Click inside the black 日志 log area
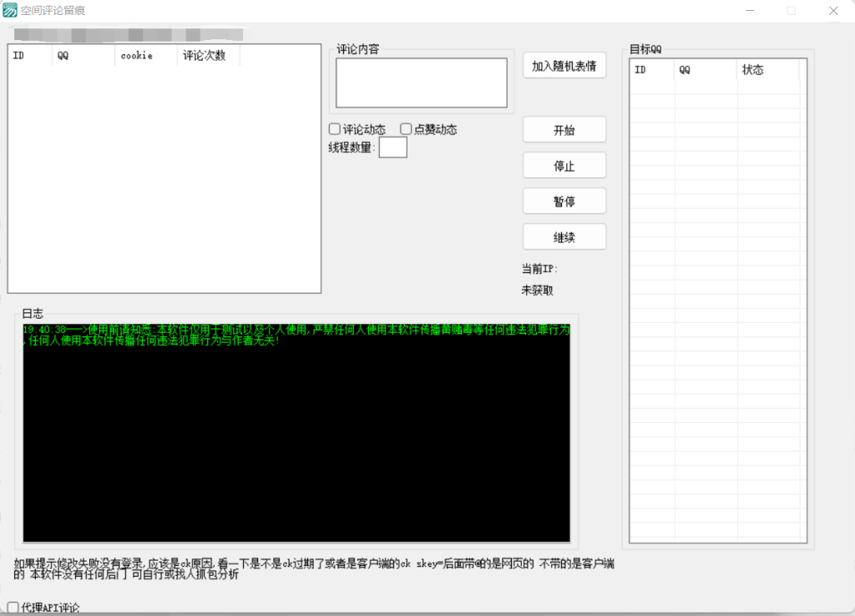855x616 pixels. point(296,442)
